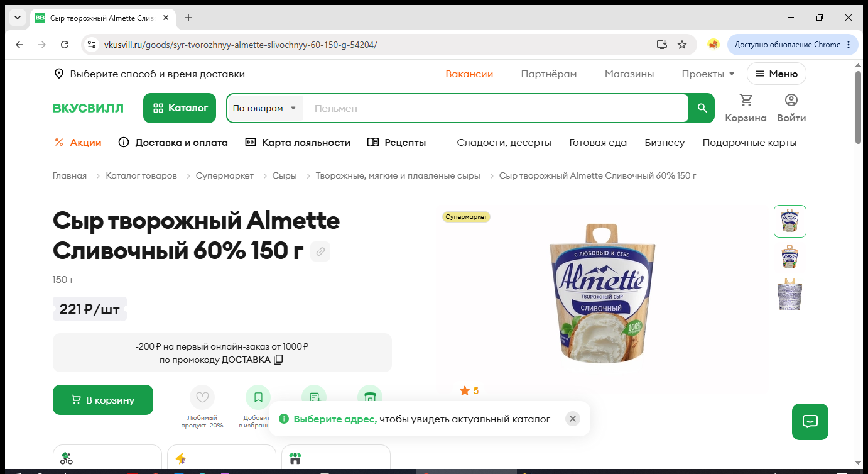Click the Chrome update three-dot menu
This screenshot has height=474, width=868.
pos(849,45)
